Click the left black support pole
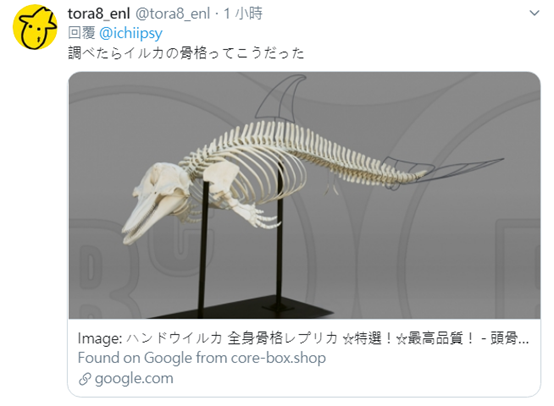This screenshot has height=406, width=554. pos(203,247)
